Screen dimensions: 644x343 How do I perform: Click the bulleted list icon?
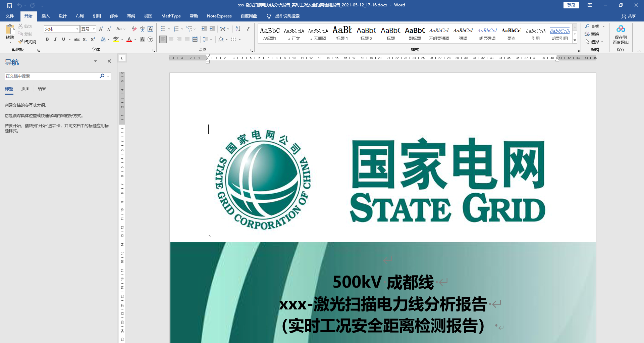pyautogui.click(x=163, y=29)
